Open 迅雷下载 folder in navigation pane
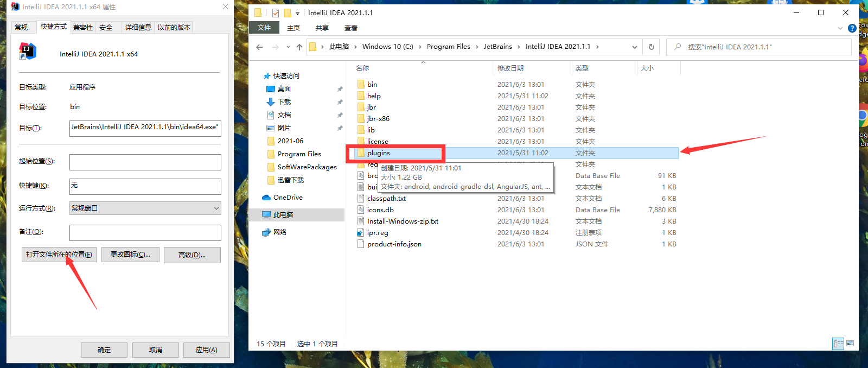Viewport: 868px width, 368px height. point(285,180)
